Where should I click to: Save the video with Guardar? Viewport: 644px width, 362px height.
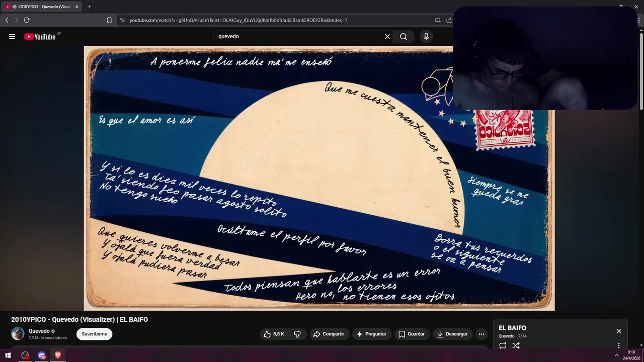pos(412,334)
